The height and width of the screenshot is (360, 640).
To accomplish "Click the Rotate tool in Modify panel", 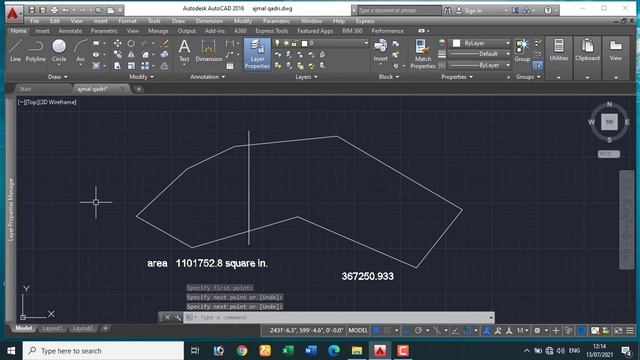I will [x=131, y=43].
